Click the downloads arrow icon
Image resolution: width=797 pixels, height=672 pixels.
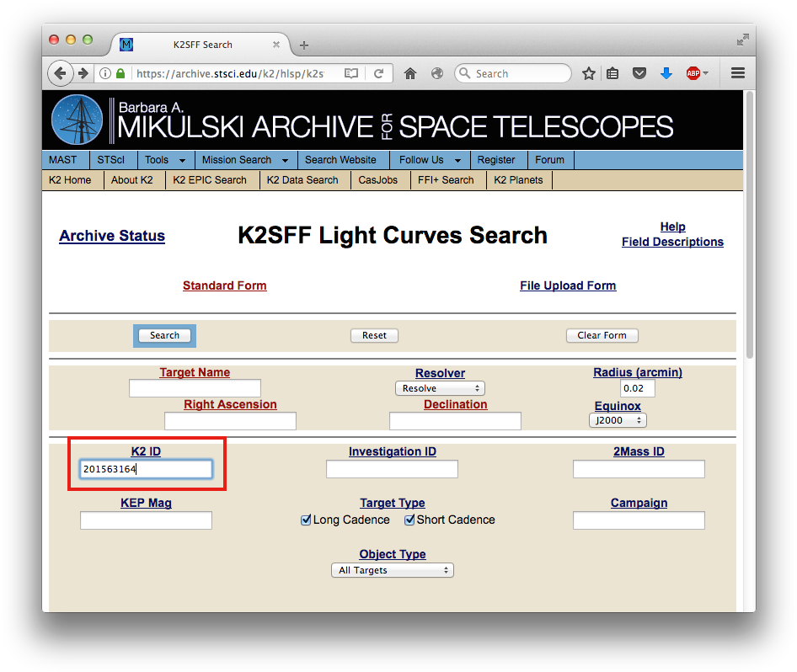tap(666, 73)
